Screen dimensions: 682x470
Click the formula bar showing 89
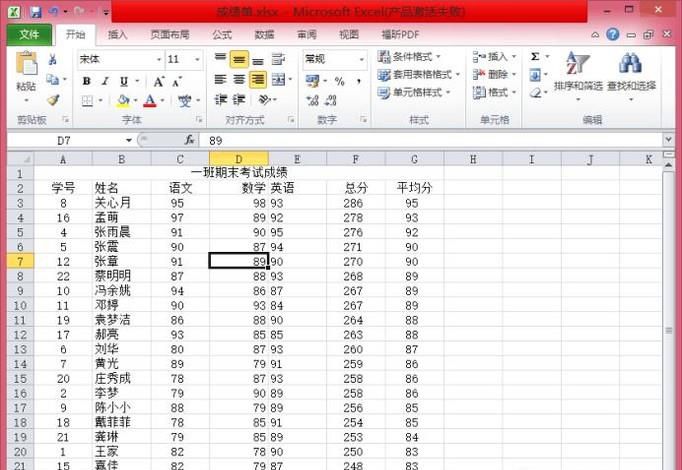click(431, 140)
